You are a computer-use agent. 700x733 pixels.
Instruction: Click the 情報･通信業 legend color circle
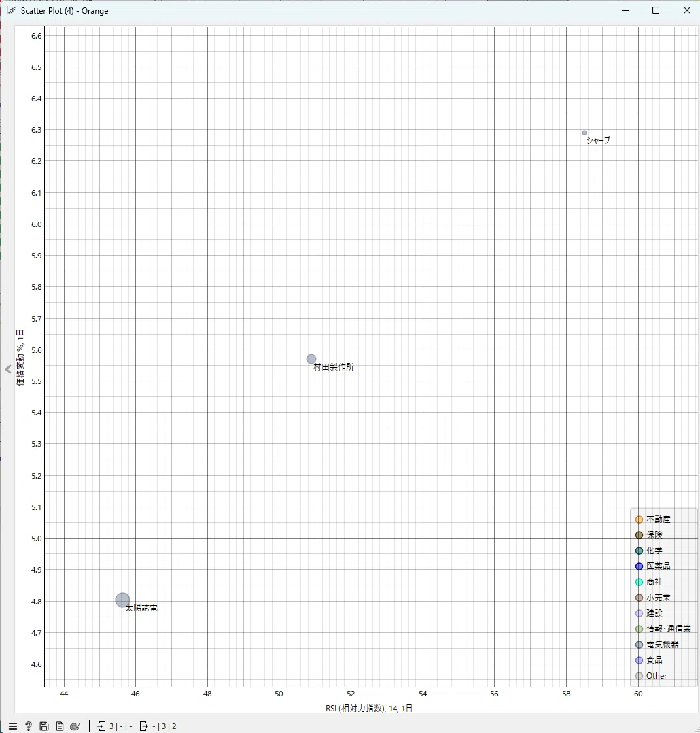640,629
